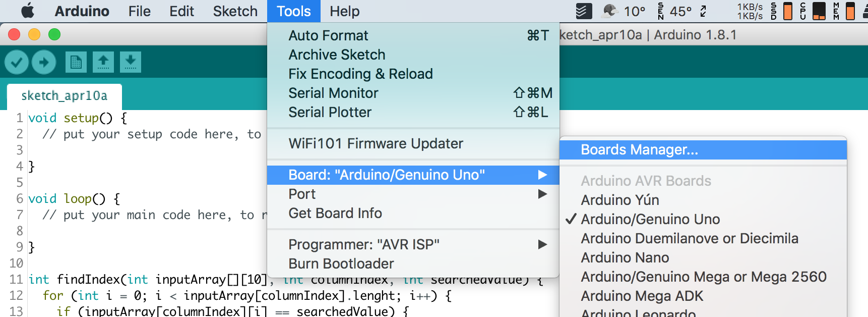Click the weather status icon in menu bar
868x317 pixels.
tap(610, 11)
